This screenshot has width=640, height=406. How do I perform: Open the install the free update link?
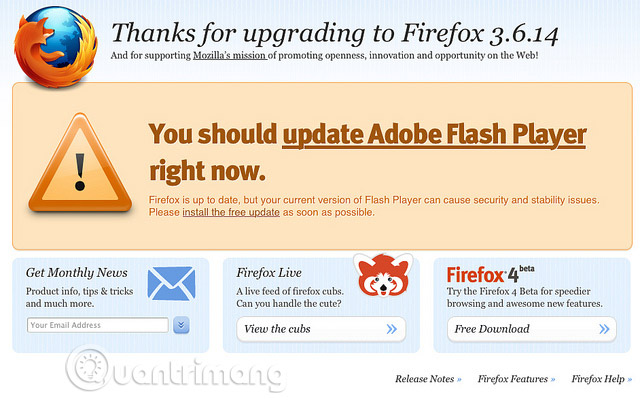click(231, 212)
